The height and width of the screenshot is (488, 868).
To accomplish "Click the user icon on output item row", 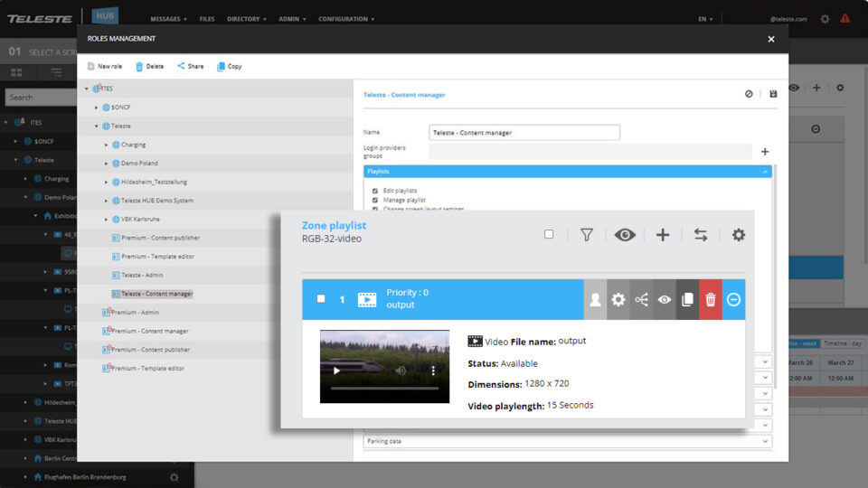I will (595, 299).
